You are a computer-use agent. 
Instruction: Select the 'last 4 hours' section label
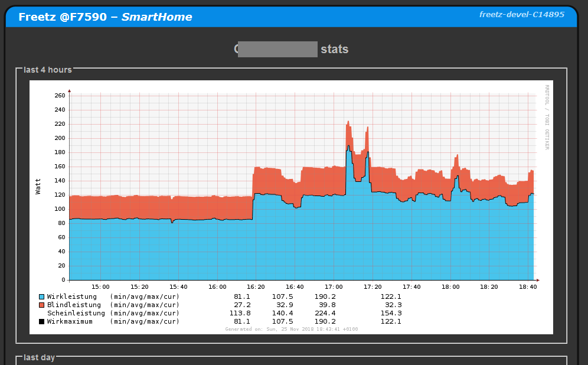[48, 70]
